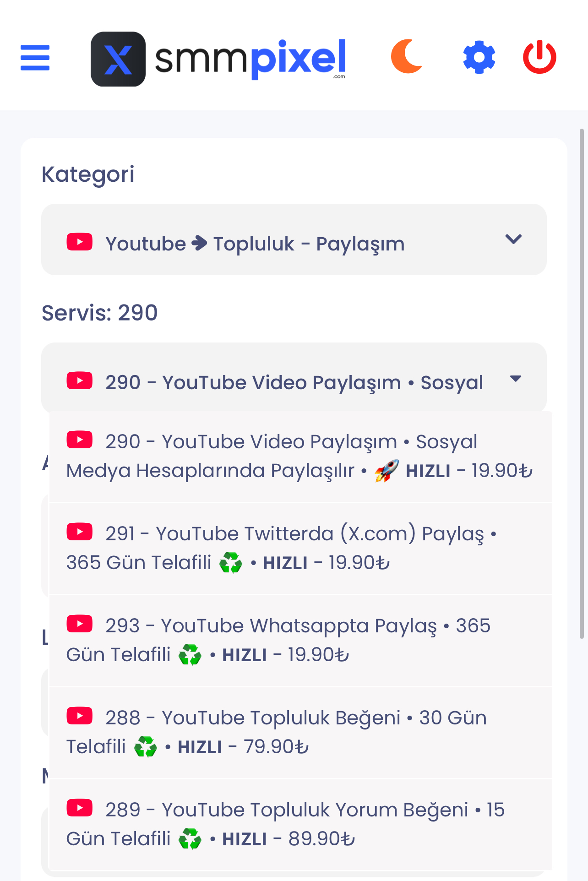The width and height of the screenshot is (588, 881).
Task: Click the '79.90₺' price in option 288
Action: click(276, 747)
